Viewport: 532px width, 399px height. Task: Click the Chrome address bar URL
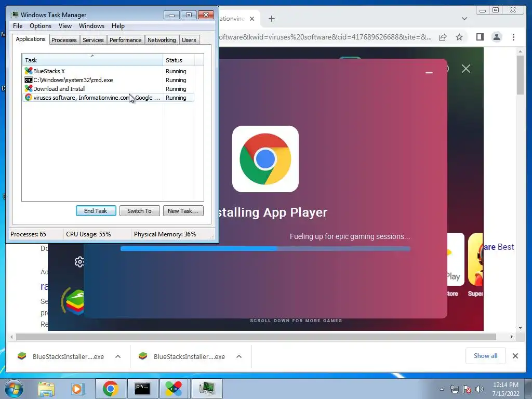click(326, 37)
